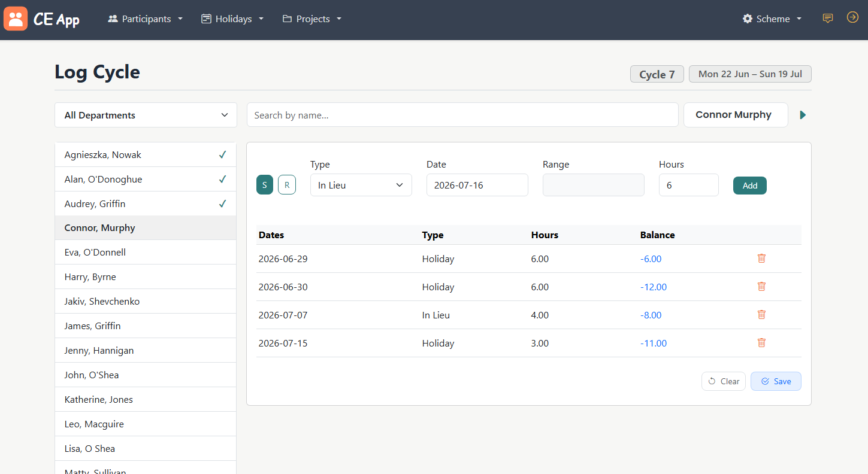Open the Holidays menu
This screenshot has height=474, width=868.
coord(232,19)
